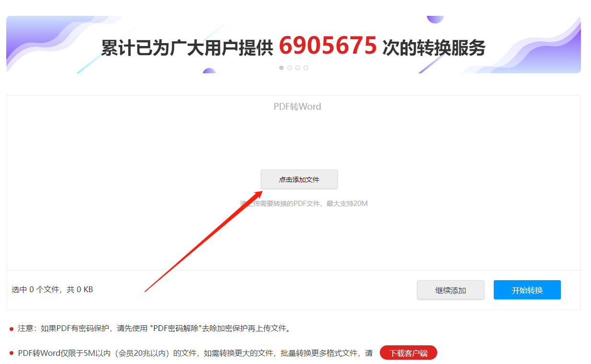Open the red 下载客户端 download button
The width and height of the screenshot is (591, 364).
[409, 353]
